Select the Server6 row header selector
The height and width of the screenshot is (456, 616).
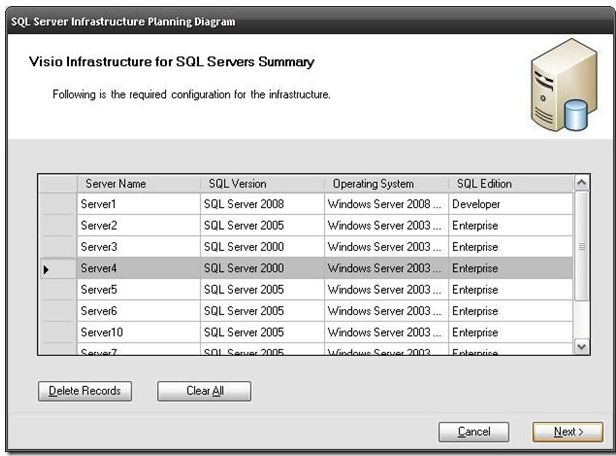57,312
